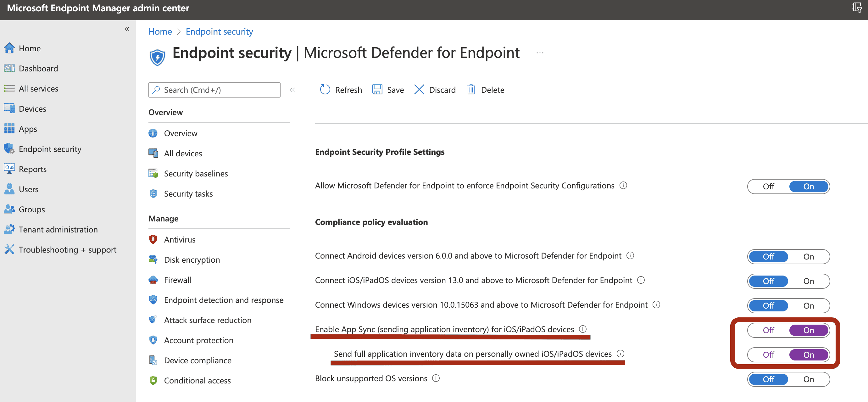This screenshot has width=868, height=402.
Task: Collapse the Endpoint security blade menu
Action: coord(292,90)
